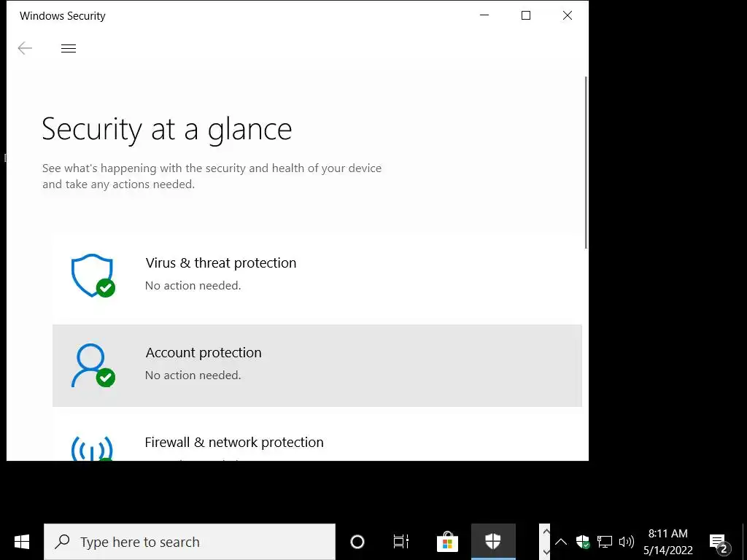Maximize the Windows Security window

[526, 15]
